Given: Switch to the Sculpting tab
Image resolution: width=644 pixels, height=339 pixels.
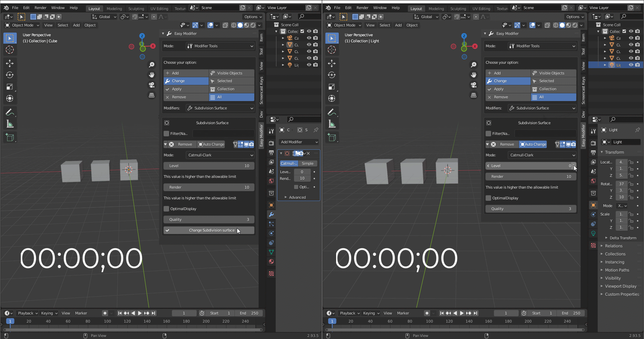Looking at the screenshot, I should coord(136,8).
